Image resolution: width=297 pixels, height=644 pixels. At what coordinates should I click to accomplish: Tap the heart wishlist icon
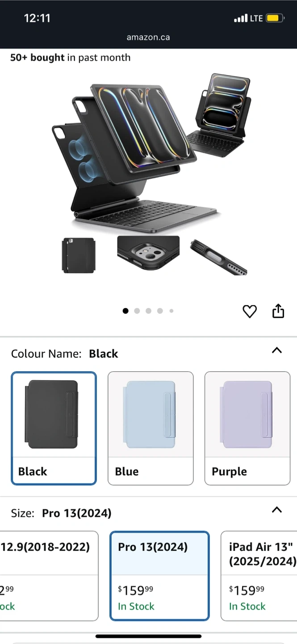(x=250, y=311)
